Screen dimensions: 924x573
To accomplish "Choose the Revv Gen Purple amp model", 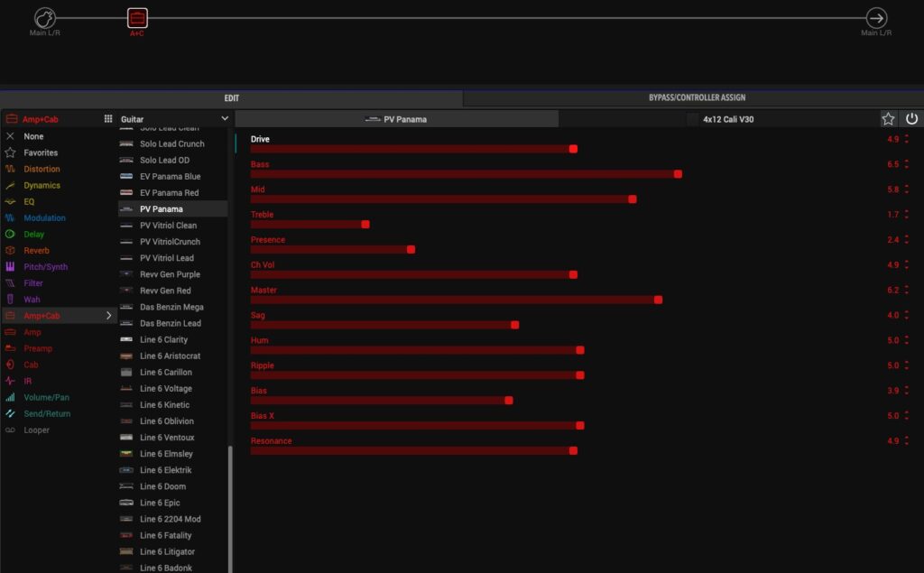I will (x=170, y=274).
